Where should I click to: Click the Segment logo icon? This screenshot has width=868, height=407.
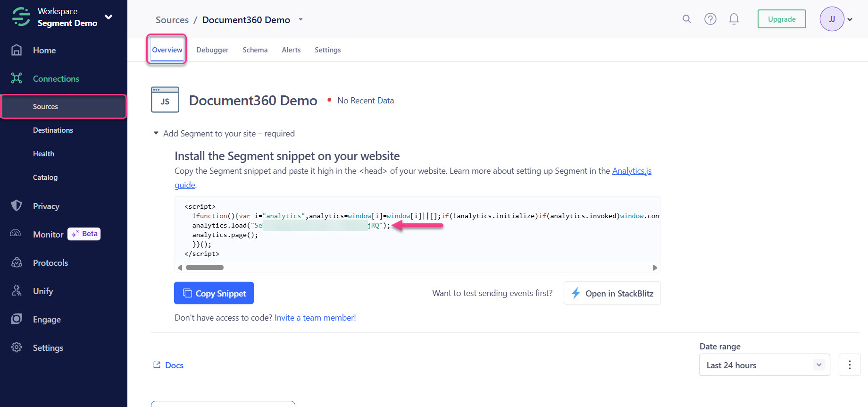point(21,17)
